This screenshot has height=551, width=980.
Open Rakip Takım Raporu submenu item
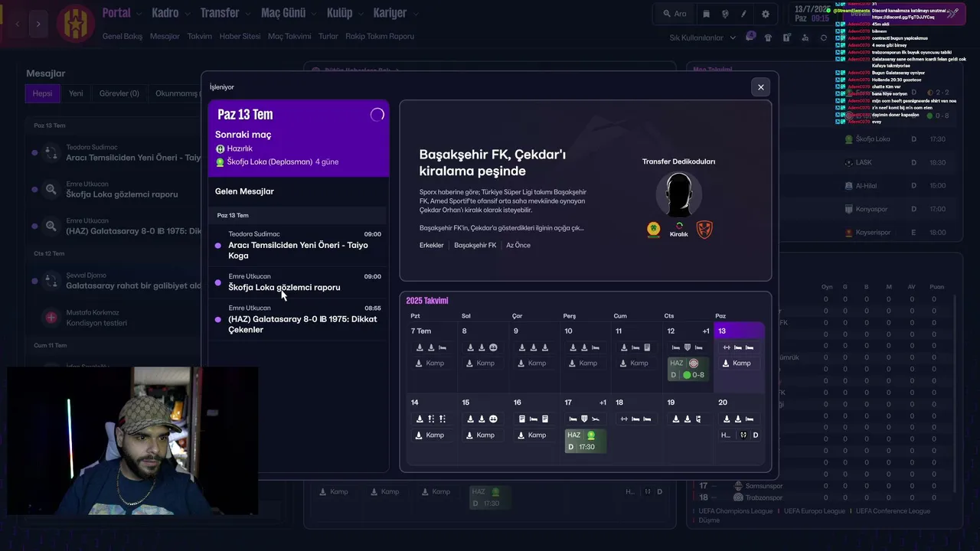click(380, 36)
